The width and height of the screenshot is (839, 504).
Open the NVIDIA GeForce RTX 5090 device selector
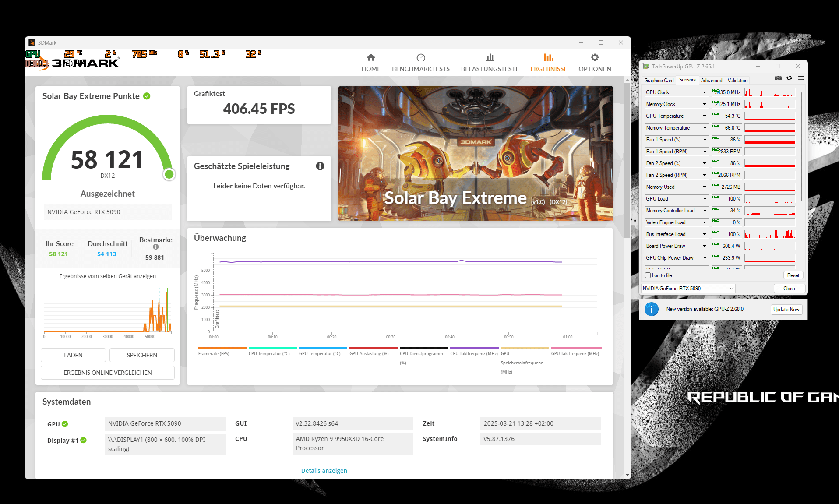[688, 289]
